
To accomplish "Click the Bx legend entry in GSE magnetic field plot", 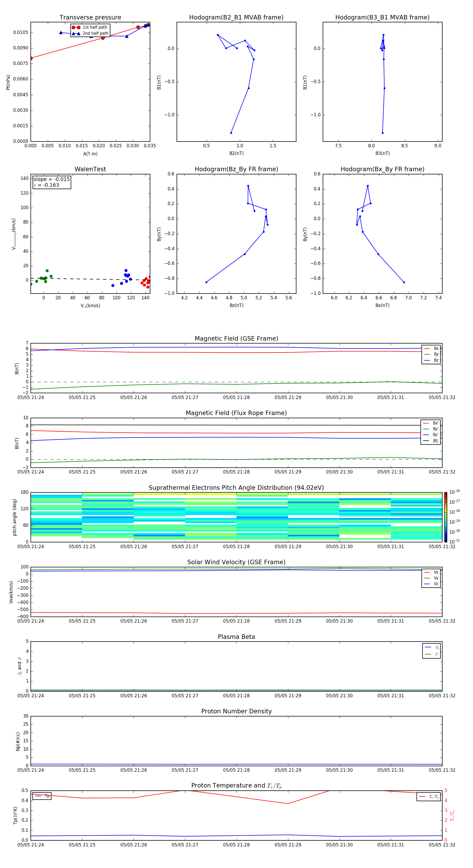I will pos(431,349).
